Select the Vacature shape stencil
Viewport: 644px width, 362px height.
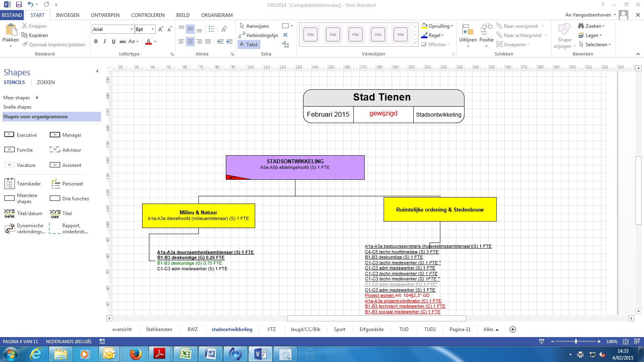20,165
